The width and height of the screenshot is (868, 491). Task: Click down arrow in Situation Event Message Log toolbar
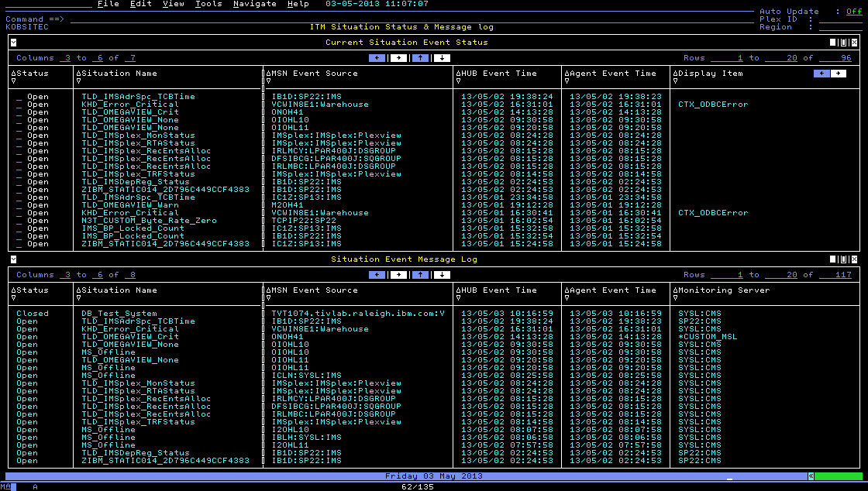pos(442,275)
